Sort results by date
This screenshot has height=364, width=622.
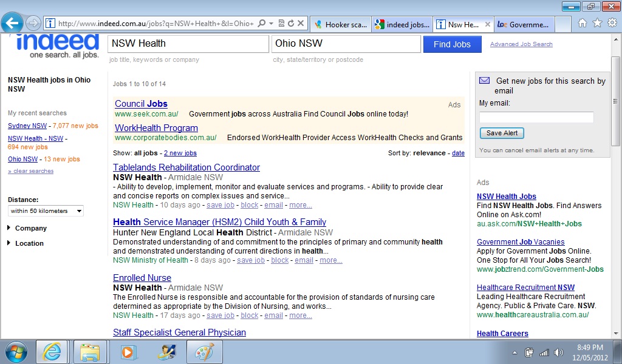458,153
